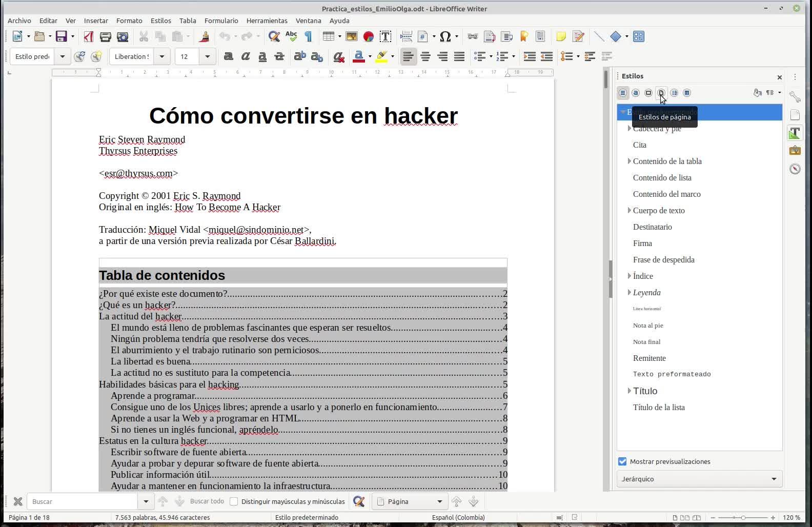Uncheck Mostrar previsualizaciones checkbox
The width and height of the screenshot is (812, 527).
click(x=622, y=461)
